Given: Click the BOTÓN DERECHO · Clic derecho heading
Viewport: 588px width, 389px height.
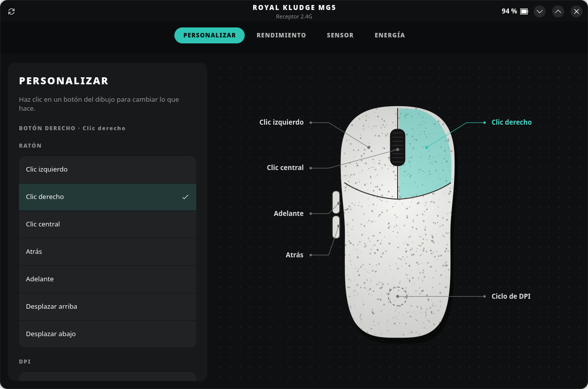Looking at the screenshot, I should [x=72, y=128].
